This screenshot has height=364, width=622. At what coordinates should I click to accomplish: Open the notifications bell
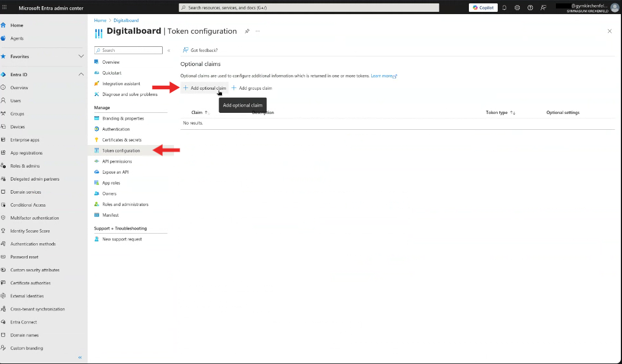pyautogui.click(x=504, y=7)
